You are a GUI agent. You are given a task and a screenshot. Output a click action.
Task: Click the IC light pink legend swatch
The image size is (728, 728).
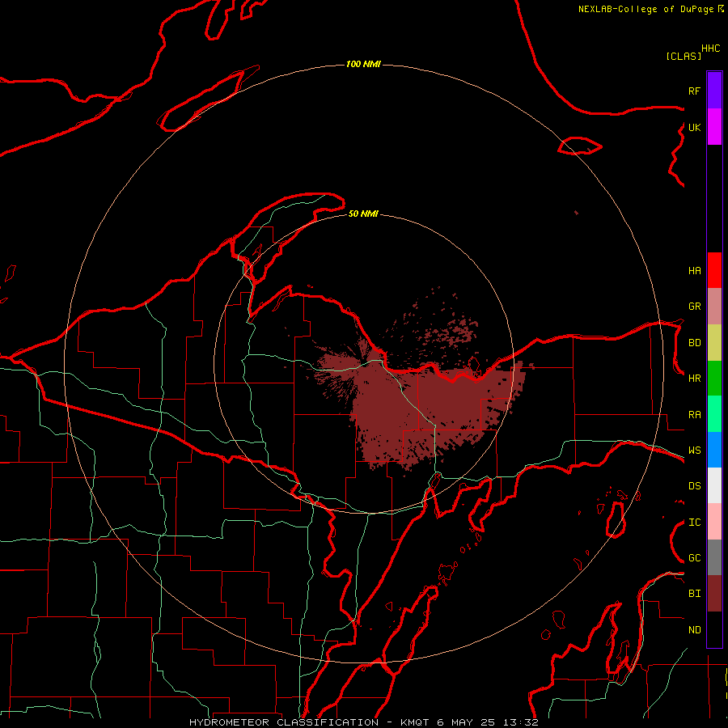714,522
